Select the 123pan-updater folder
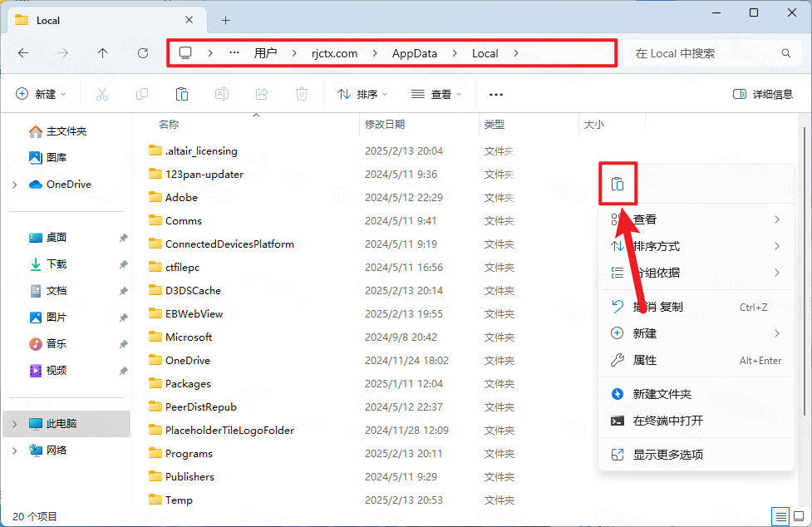Screen dimensions: 812x527 coord(204,175)
